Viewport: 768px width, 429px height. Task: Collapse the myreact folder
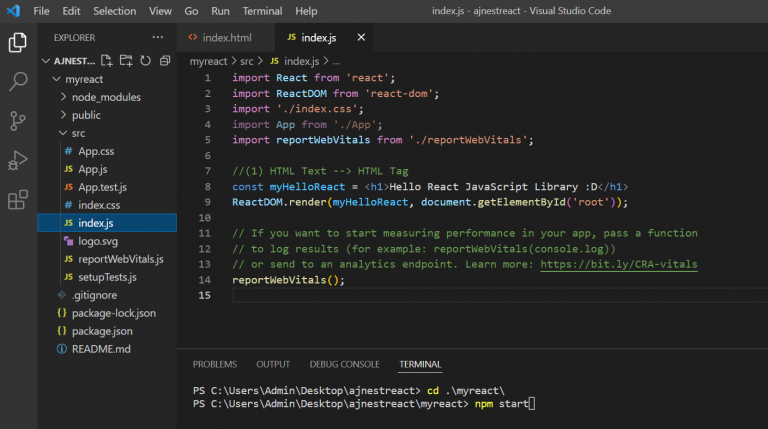coord(84,79)
